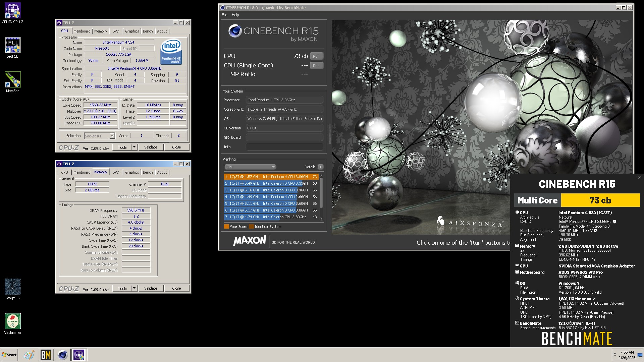Open the MemSet desktop icon

12,82
